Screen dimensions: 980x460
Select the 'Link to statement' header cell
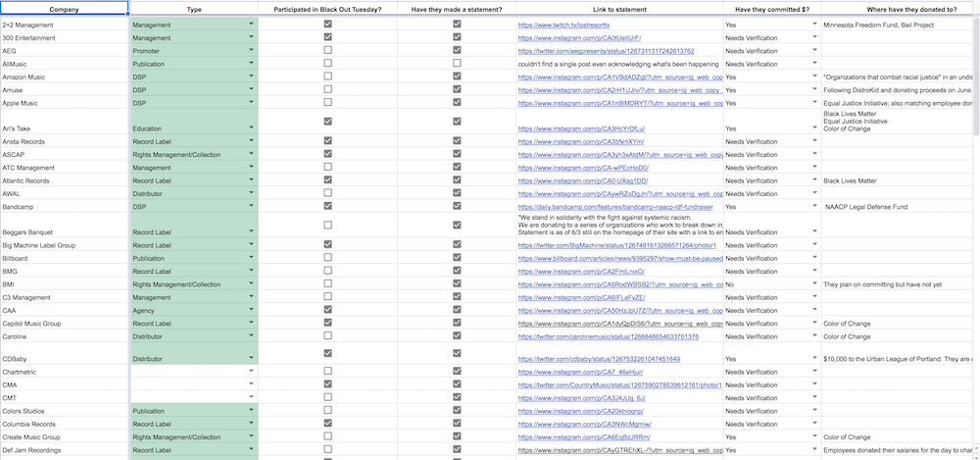pos(620,10)
